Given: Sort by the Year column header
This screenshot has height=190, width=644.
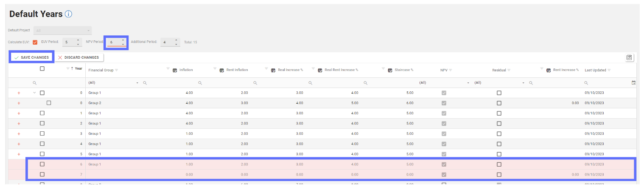Looking at the screenshot, I should tap(78, 68).
